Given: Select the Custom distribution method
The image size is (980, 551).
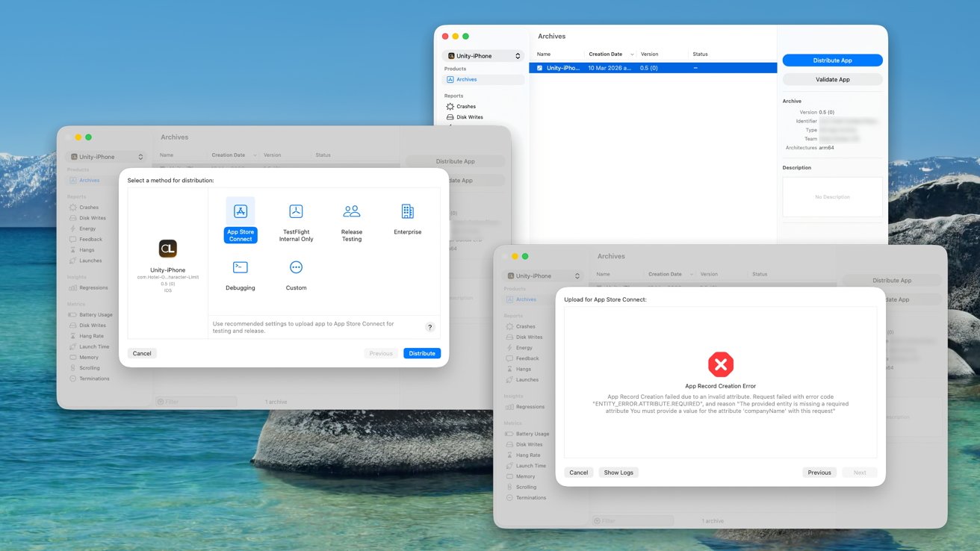Looking at the screenshot, I should pos(296,273).
